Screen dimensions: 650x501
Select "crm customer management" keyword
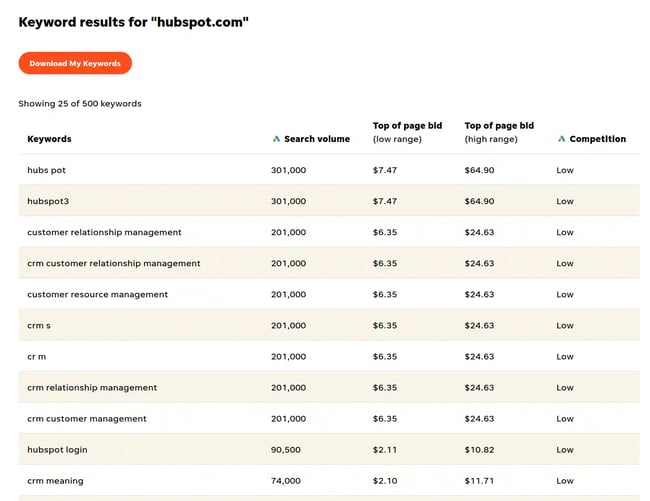point(87,418)
